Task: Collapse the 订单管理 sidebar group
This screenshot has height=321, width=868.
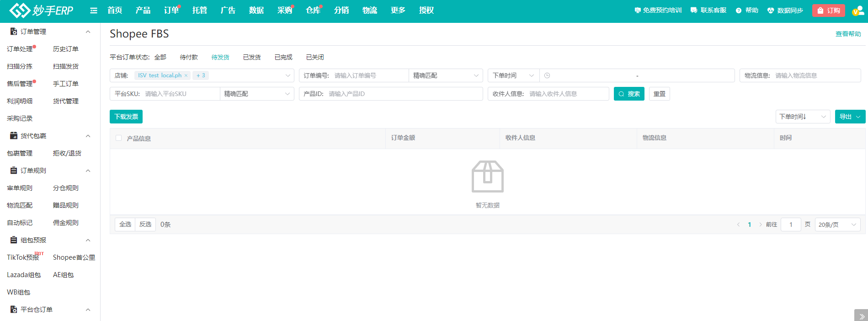Action: 88,32
